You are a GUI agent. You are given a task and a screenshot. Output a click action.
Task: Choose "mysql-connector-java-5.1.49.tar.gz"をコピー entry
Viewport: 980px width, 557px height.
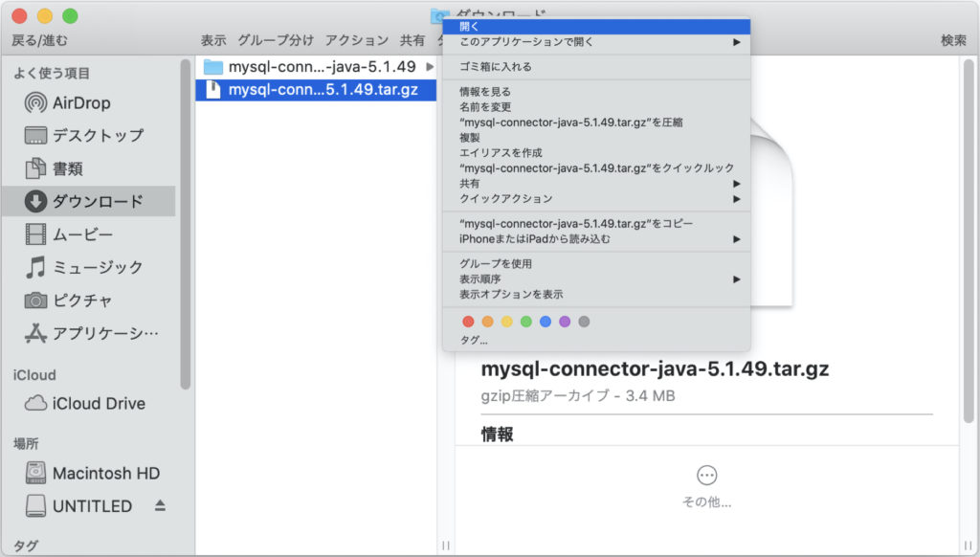tap(596, 224)
